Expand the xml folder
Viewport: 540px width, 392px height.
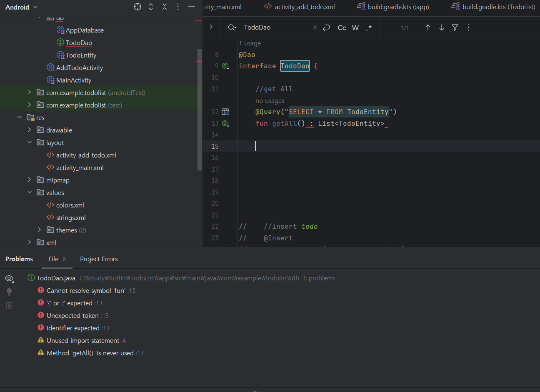(x=29, y=242)
